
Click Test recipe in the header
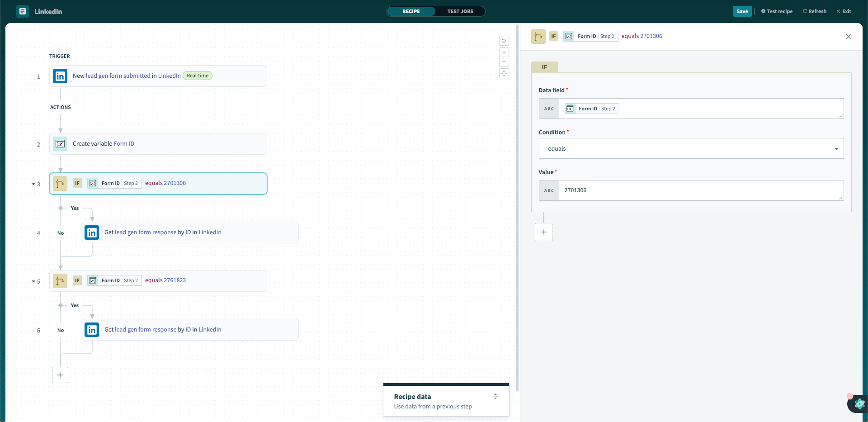pos(777,11)
